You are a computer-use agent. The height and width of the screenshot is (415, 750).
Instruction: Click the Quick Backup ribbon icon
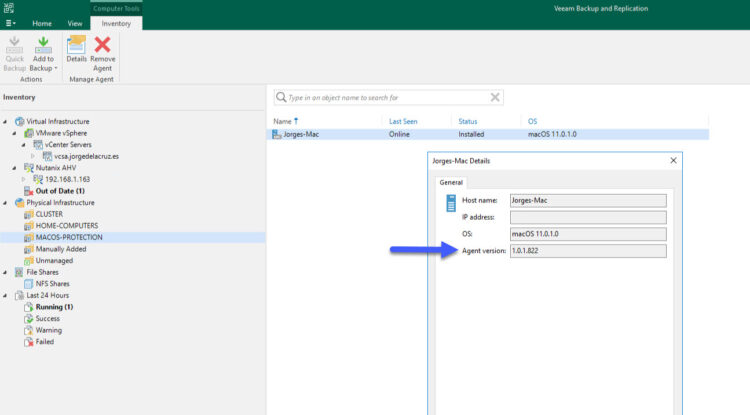[x=14, y=44]
